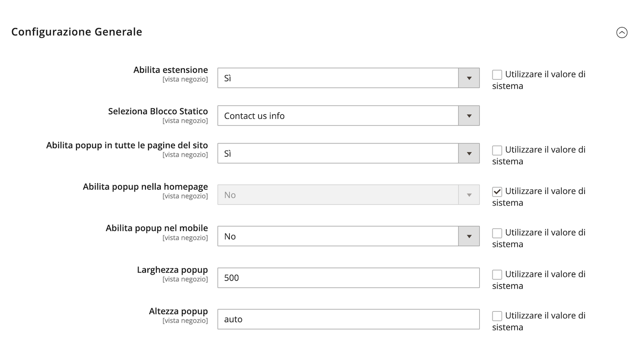Viewport: 641px width, 364px height.
Task: Click the disabled popup nella homepage select
Action: 348,195
